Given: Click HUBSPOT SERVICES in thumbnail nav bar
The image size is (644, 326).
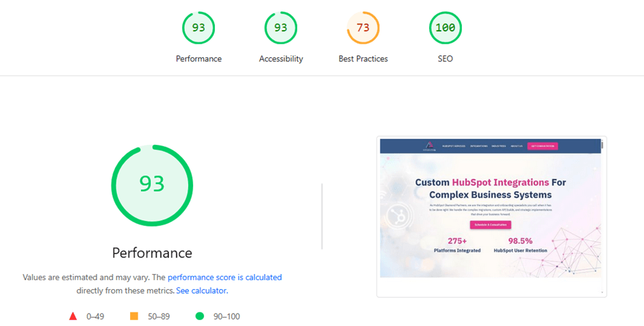Looking at the screenshot, I should 454,146.
